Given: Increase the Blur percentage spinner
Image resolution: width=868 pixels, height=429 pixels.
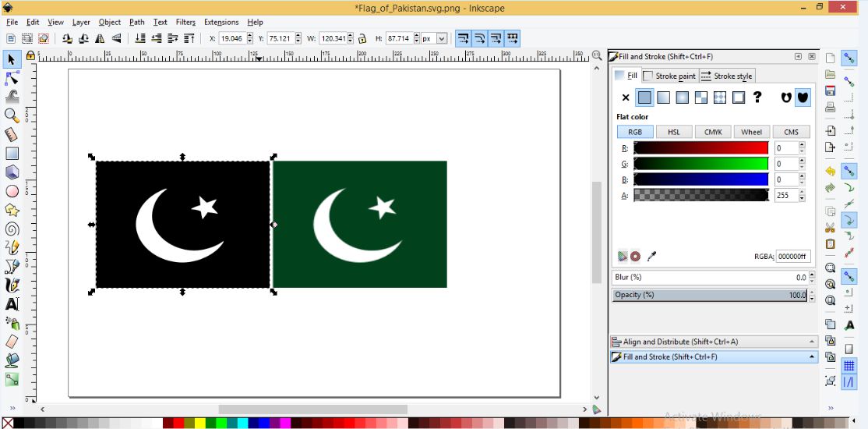Looking at the screenshot, I should (812, 274).
